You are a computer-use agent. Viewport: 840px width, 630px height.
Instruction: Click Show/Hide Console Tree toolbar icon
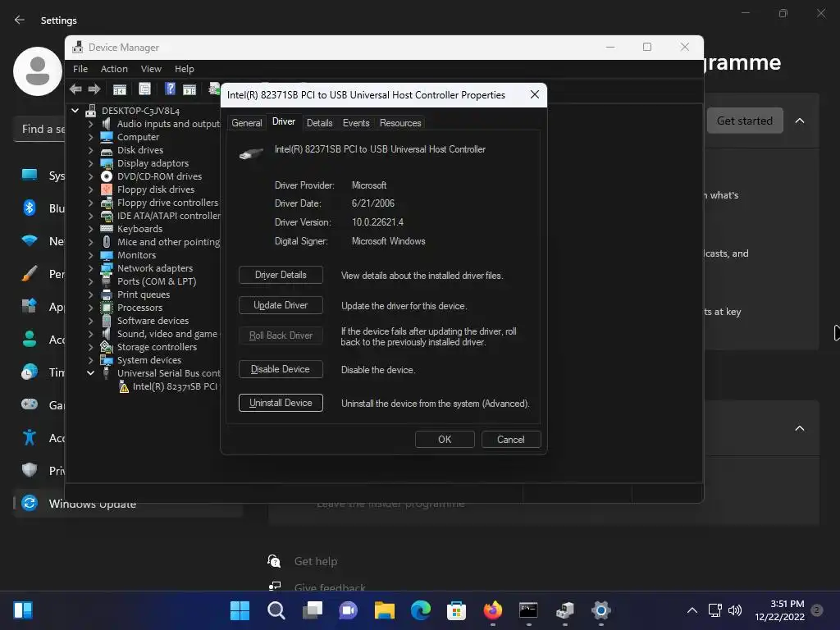[x=120, y=89]
